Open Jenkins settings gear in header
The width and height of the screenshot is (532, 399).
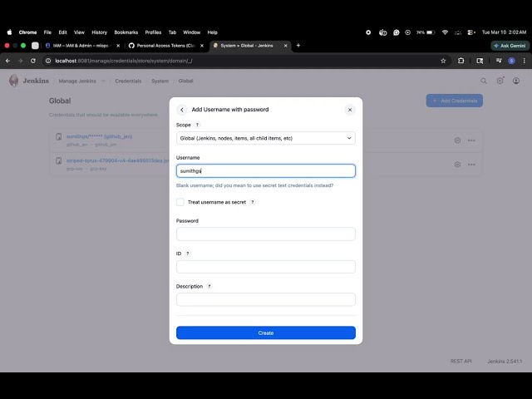[x=500, y=81]
